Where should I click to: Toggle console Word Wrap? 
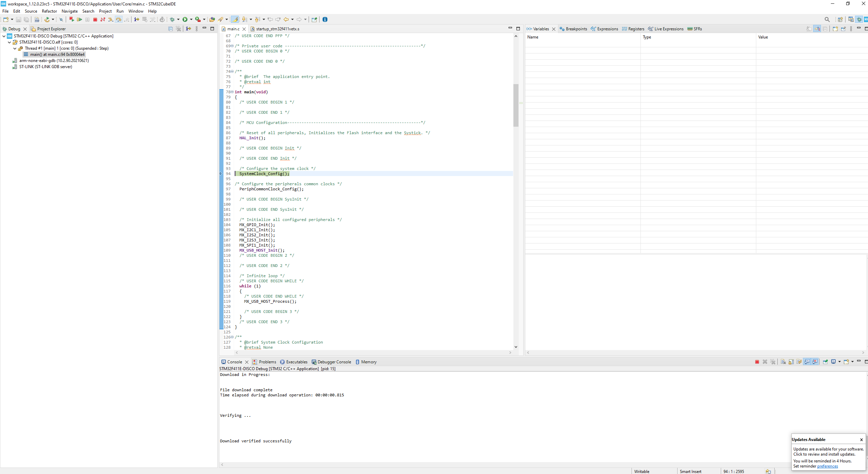click(x=799, y=362)
